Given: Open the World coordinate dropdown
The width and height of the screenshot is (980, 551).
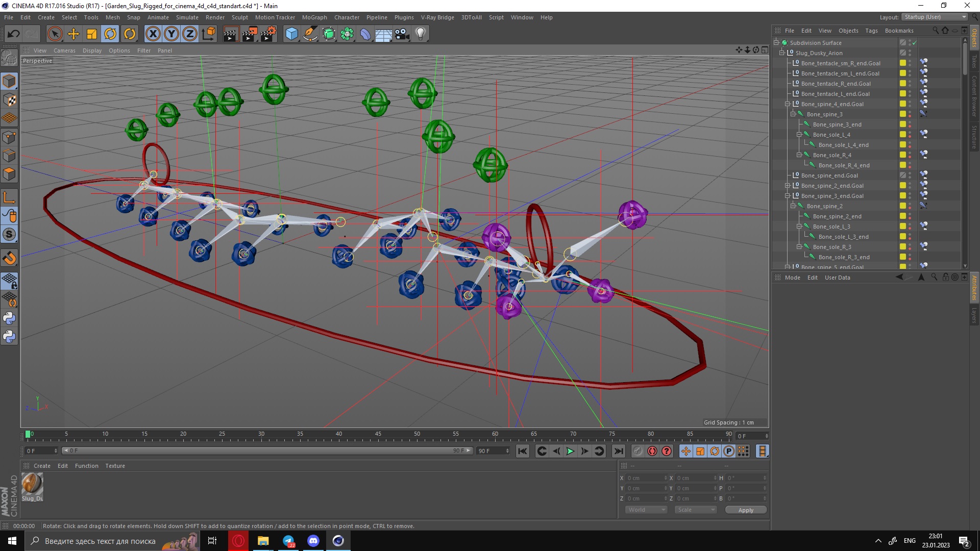Looking at the screenshot, I should [x=646, y=510].
